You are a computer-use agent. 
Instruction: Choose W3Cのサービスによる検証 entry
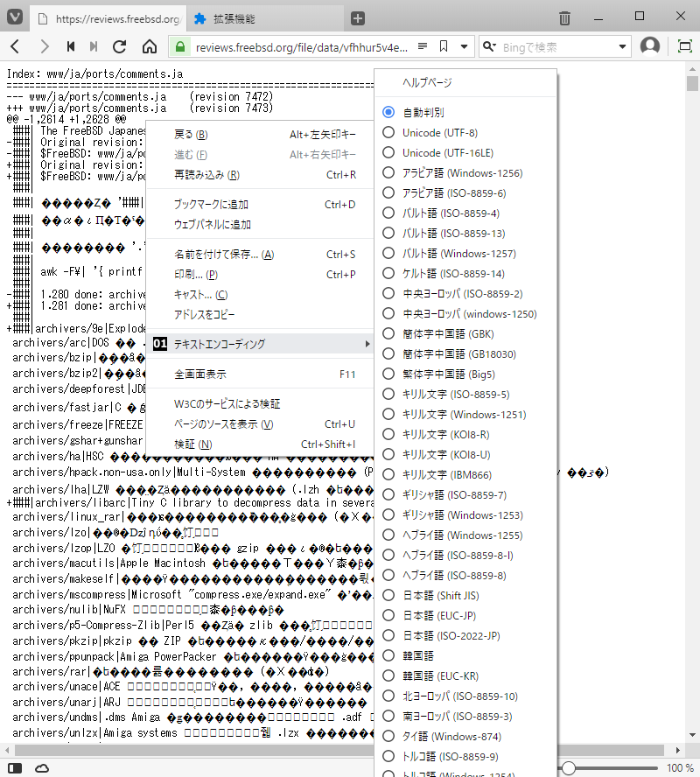pos(260,404)
